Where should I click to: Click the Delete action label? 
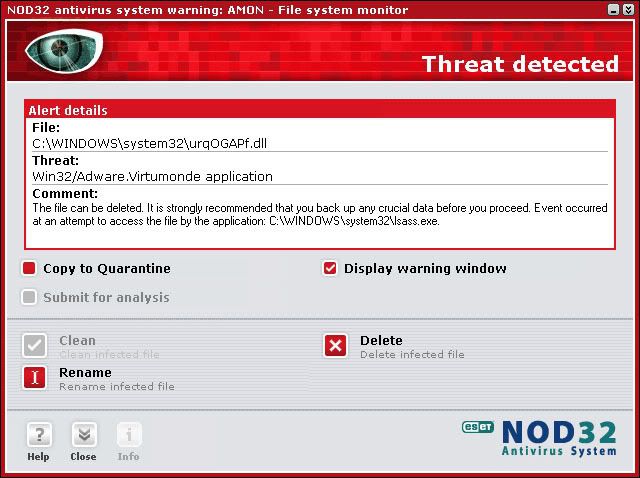pos(381,340)
